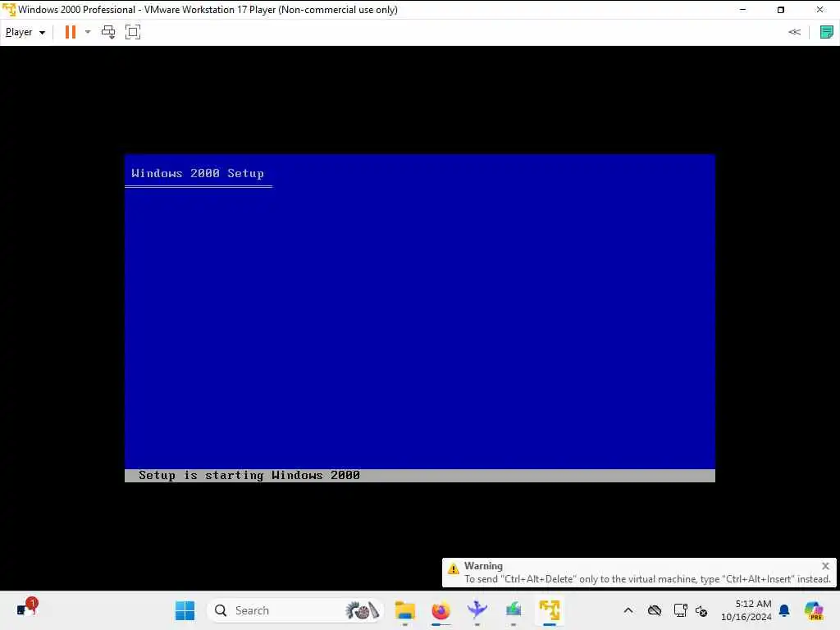
Task: Enter full screen mode
Action: point(132,32)
